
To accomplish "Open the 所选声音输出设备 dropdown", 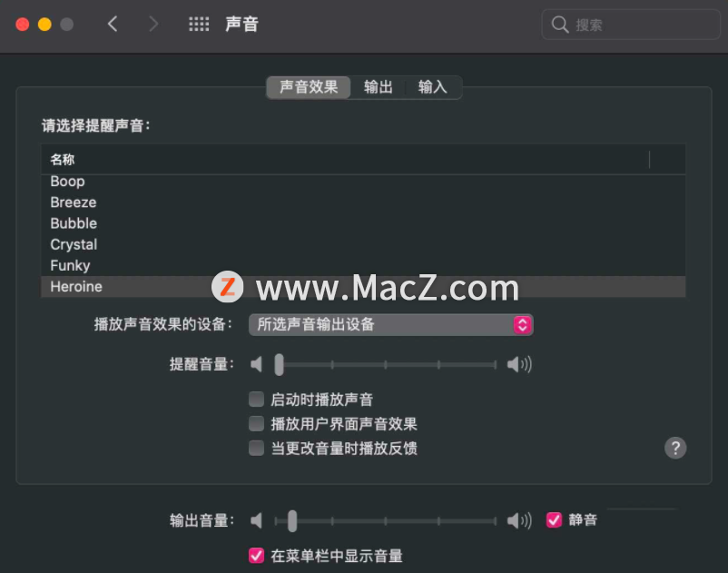I will click(x=391, y=324).
